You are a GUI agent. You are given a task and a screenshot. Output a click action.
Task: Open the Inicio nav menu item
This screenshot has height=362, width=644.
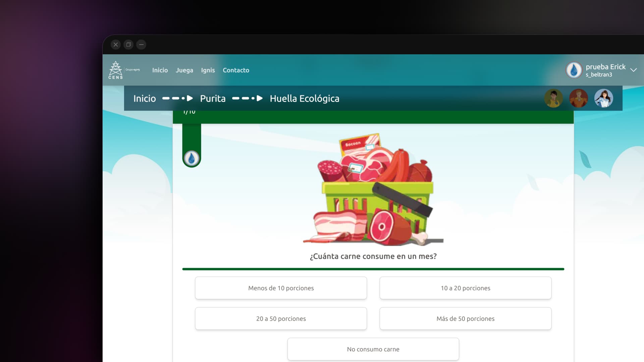(160, 70)
